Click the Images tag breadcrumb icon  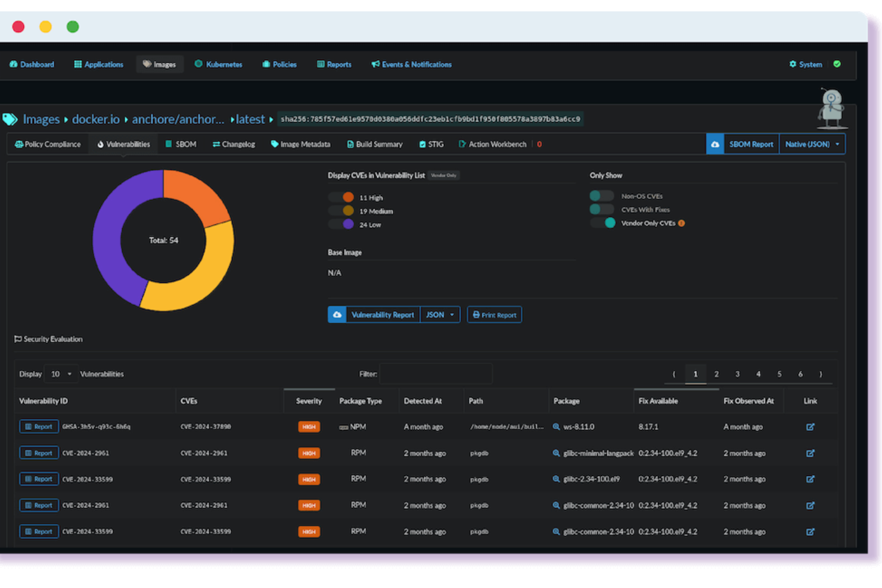pos(10,119)
